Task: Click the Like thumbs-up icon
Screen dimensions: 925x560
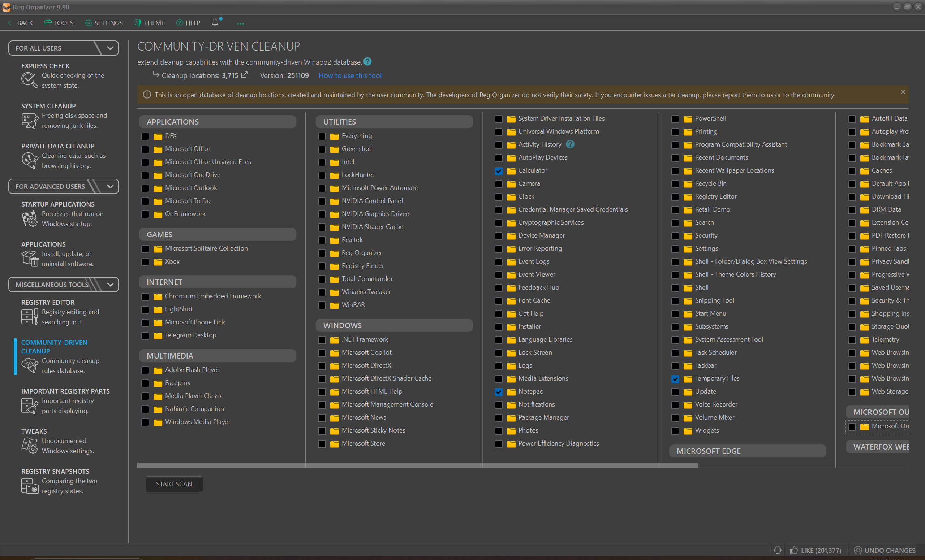Action: pyautogui.click(x=793, y=550)
